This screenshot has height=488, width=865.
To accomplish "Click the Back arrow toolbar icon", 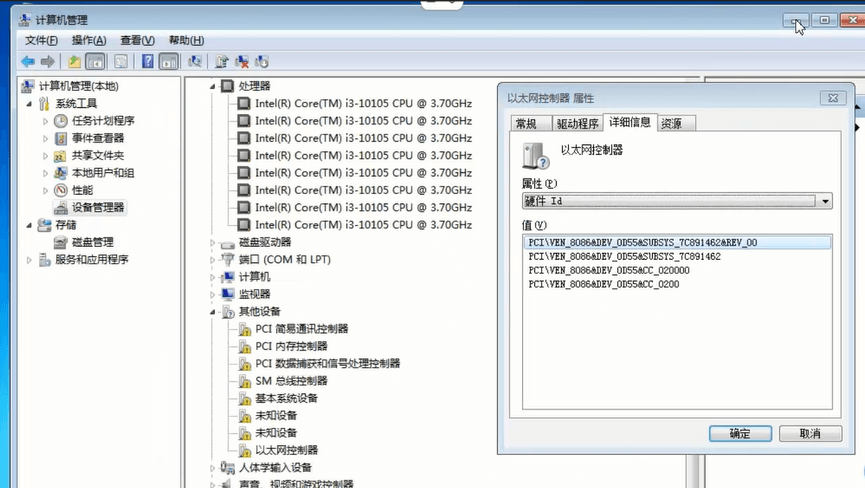I will 28,62.
